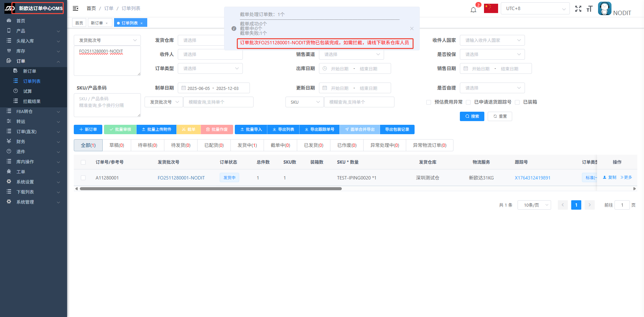Viewport: 644px width, 317px height.
Task: Open tracking number X1764312419891 link
Action: (x=532, y=178)
